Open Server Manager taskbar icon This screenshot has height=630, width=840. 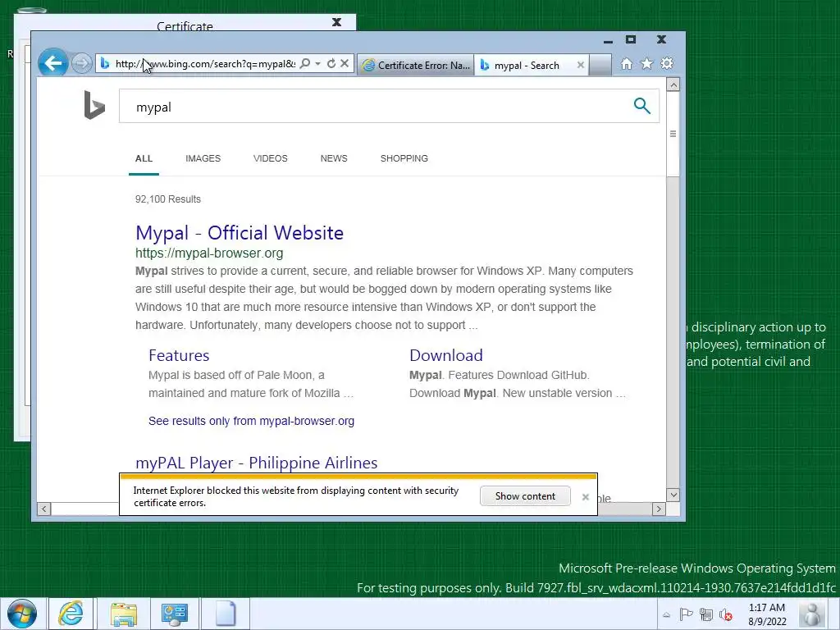175,614
